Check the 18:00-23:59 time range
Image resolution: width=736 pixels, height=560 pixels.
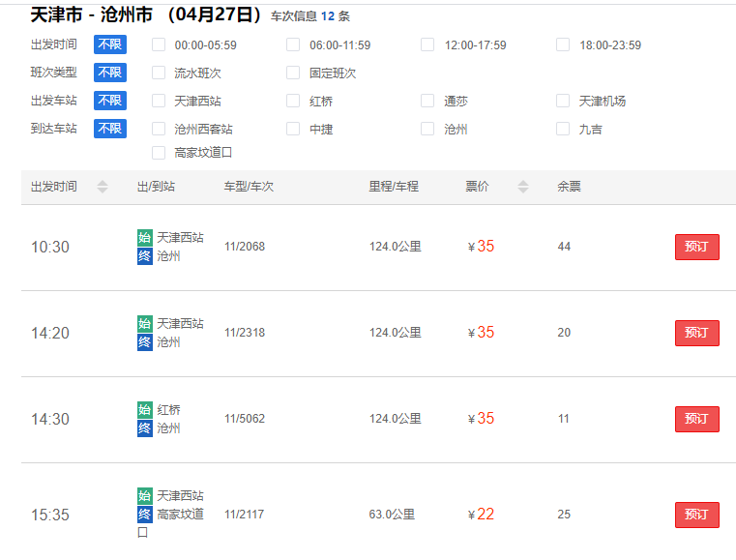pyautogui.click(x=563, y=44)
